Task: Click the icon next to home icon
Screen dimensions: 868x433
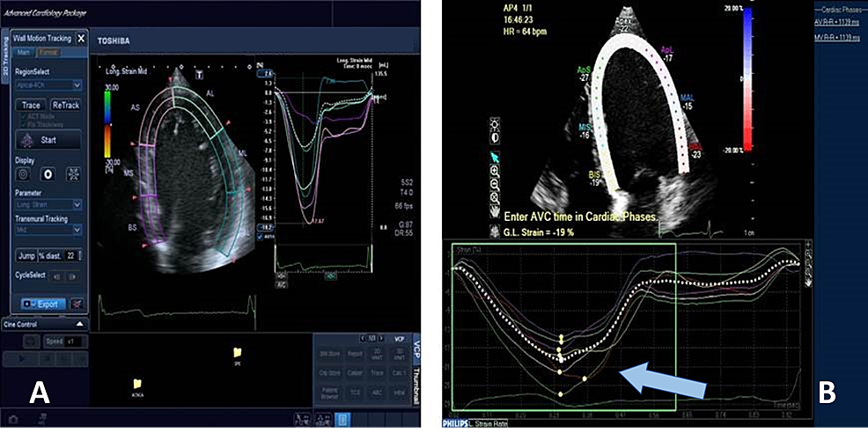Action: tap(42, 421)
